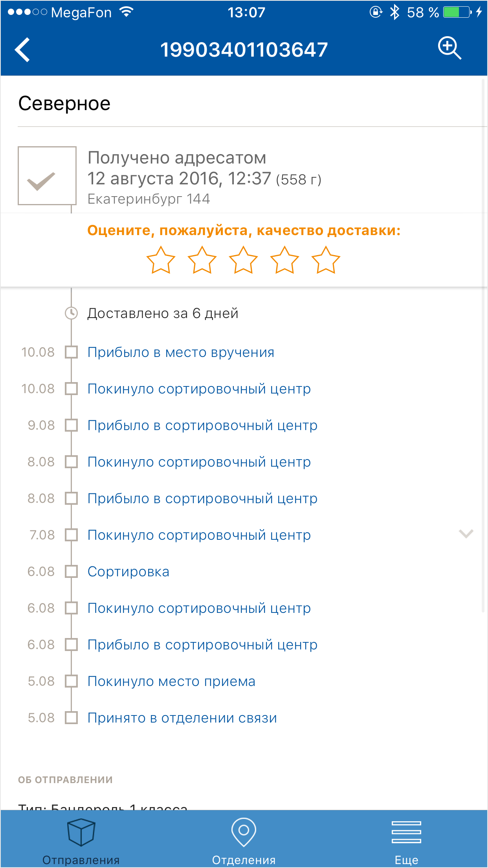
Task: Tap the map pin icon for Отделения
Action: [244, 831]
